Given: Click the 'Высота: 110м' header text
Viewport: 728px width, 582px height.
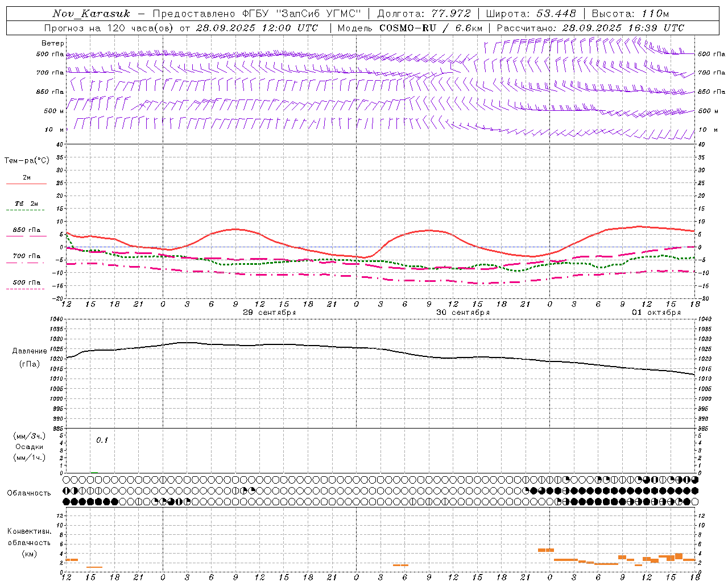Looking at the screenshot, I should point(631,14).
